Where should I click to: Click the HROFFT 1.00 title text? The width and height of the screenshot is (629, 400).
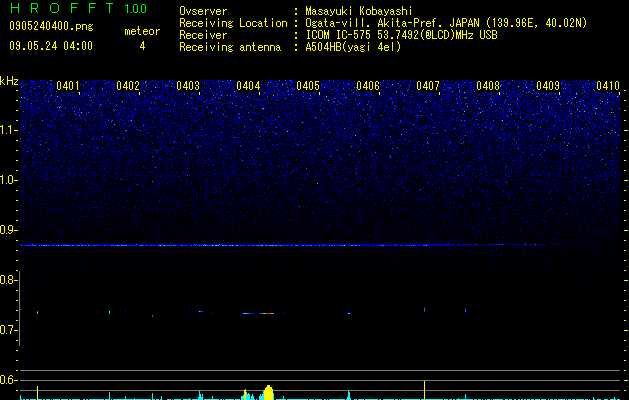(78, 8)
